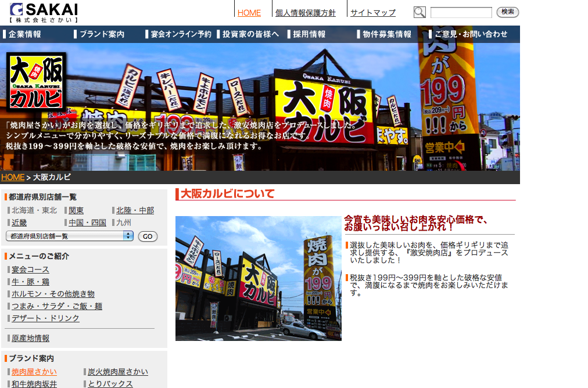The image size is (588, 388).
Task: Click the 大阪カルビについて section heading
Action: pyautogui.click(x=227, y=194)
